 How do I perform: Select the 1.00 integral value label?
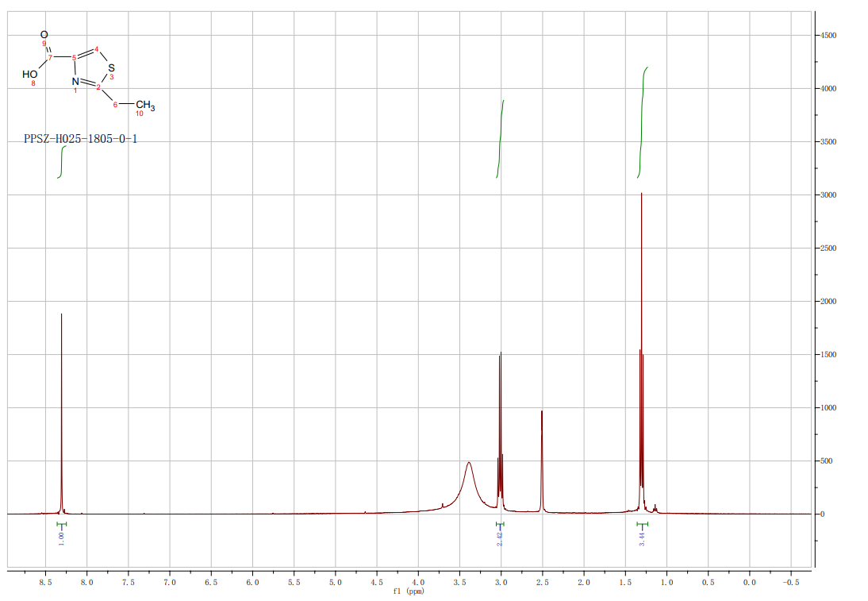point(61,537)
